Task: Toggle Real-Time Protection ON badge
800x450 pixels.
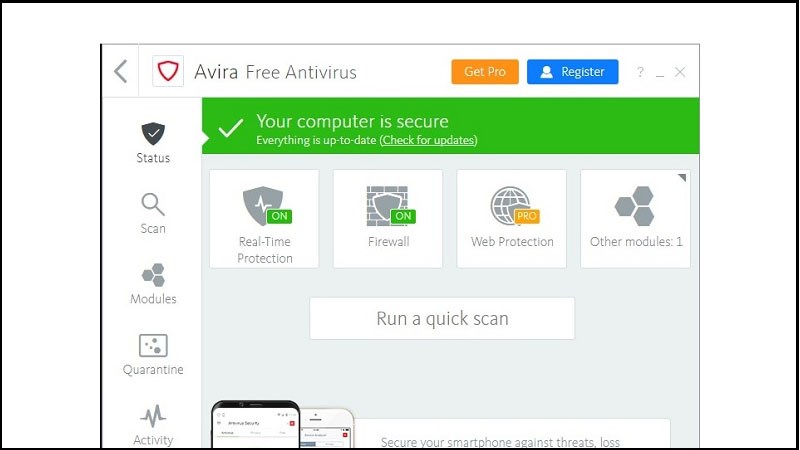Action: [x=279, y=216]
